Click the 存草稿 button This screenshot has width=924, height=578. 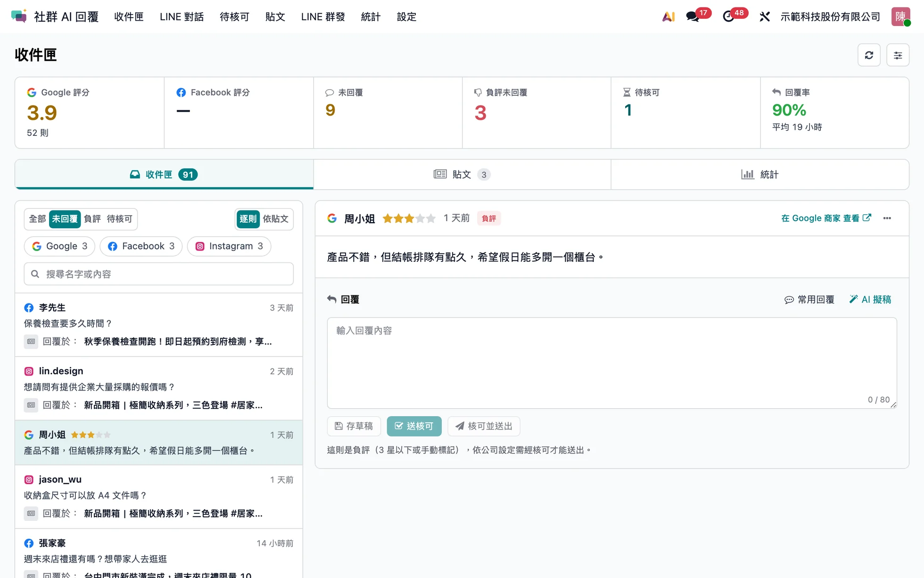pos(354,426)
